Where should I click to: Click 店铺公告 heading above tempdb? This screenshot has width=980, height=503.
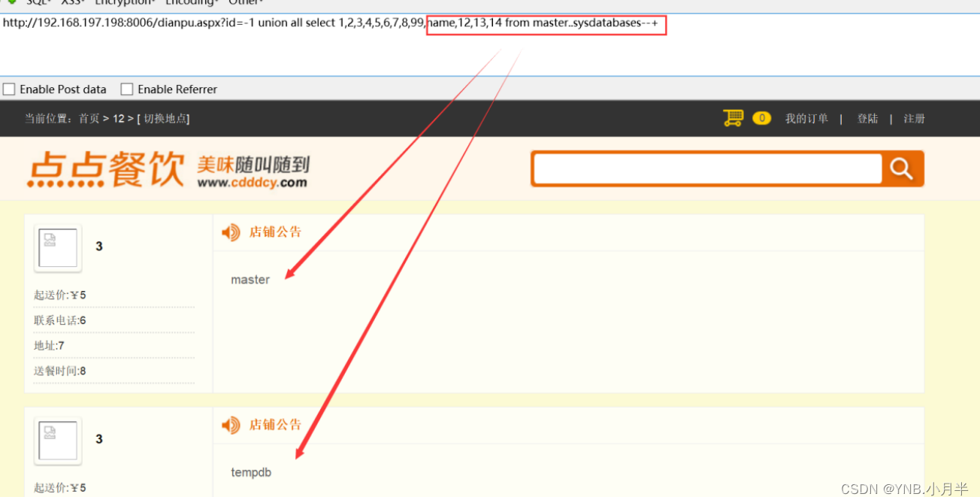[x=275, y=426]
